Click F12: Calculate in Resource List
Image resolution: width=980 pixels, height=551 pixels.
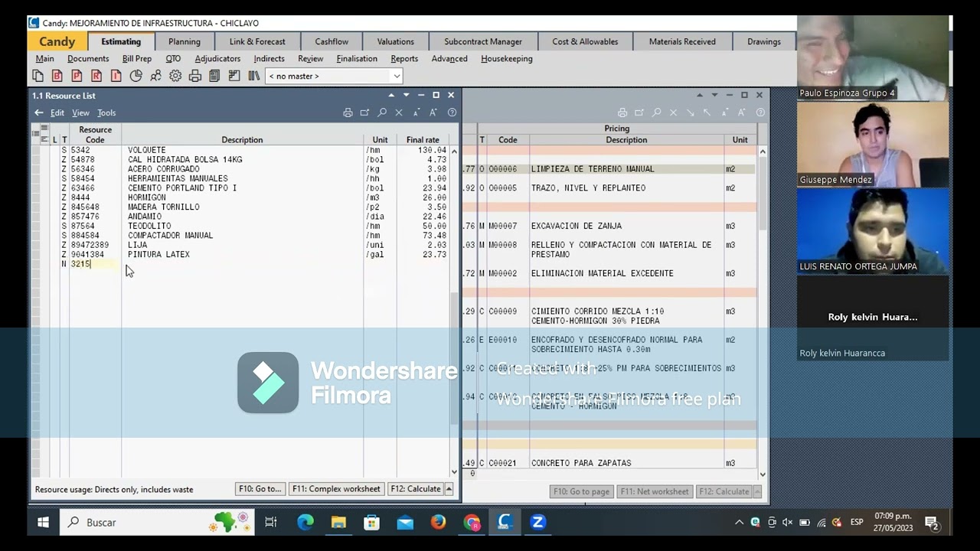tap(416, 489)
